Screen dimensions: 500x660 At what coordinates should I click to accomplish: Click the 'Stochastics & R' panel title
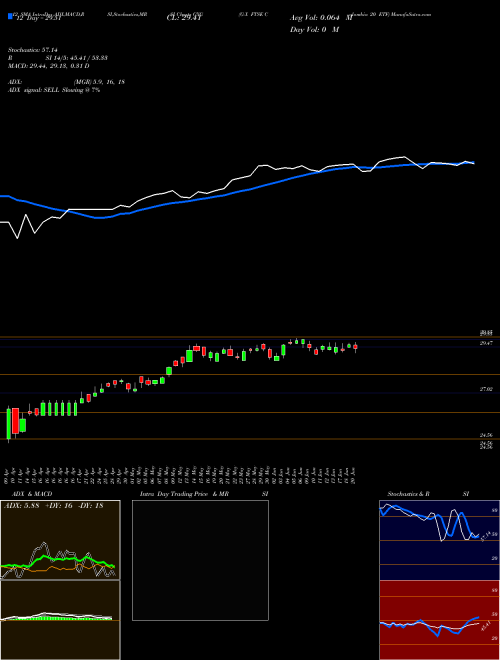[x=408, y=494]
